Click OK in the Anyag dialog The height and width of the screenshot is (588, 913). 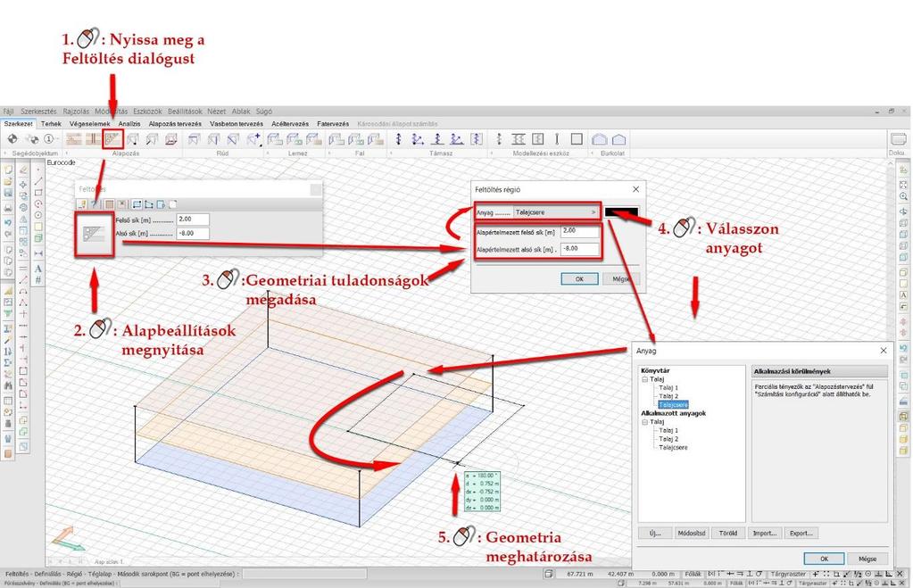[x=824, y=559]
